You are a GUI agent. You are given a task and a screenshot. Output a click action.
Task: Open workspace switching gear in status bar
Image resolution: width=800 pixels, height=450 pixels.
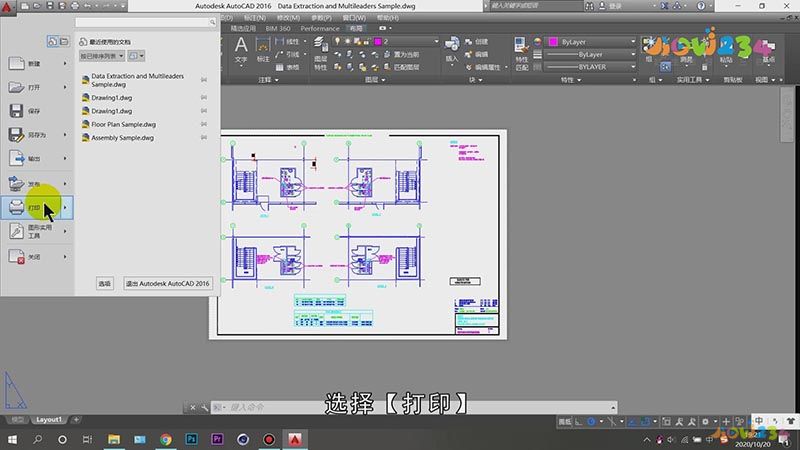(x=705, y=421)
